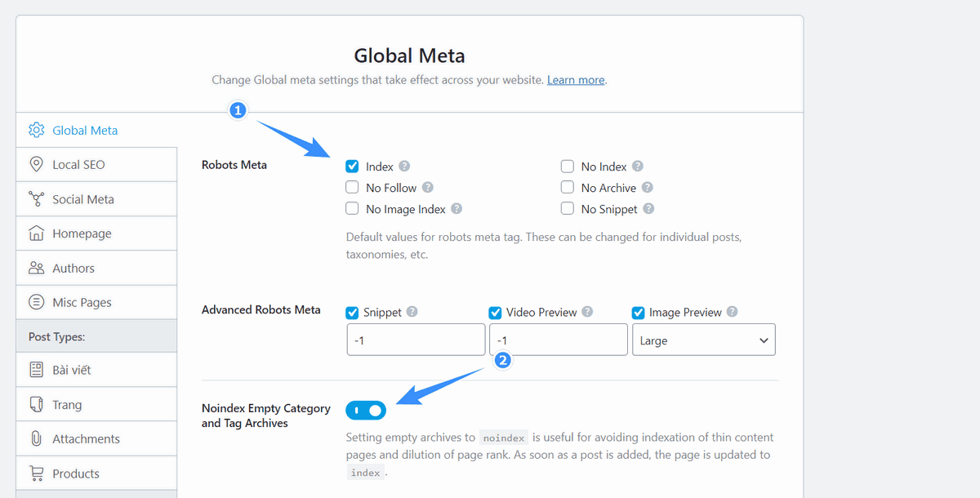Open the Image Preview Large dropdown
980x498 pixels.
[x=704, y=340]
